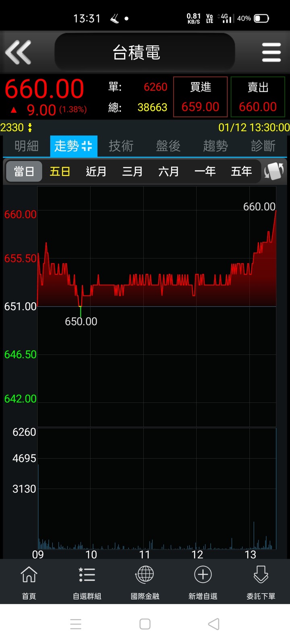The height and width of the screenshot is (644, 290).
Task: Switch to the 趨勢 tab
Action: (x=215, y=146)
